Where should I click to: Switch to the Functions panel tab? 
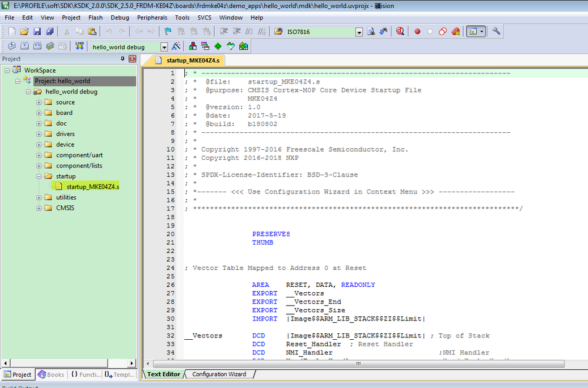click(x=86, y=374)
